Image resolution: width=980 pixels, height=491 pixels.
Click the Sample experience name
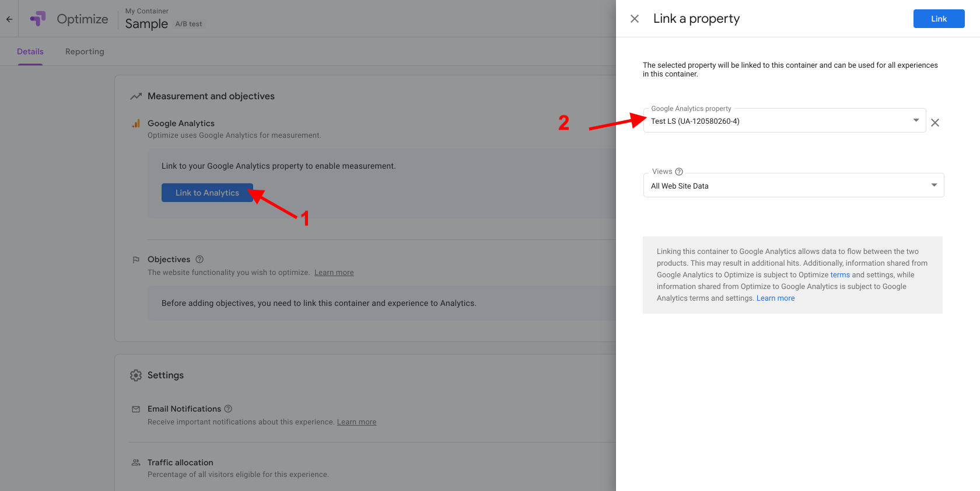point(146,24)
